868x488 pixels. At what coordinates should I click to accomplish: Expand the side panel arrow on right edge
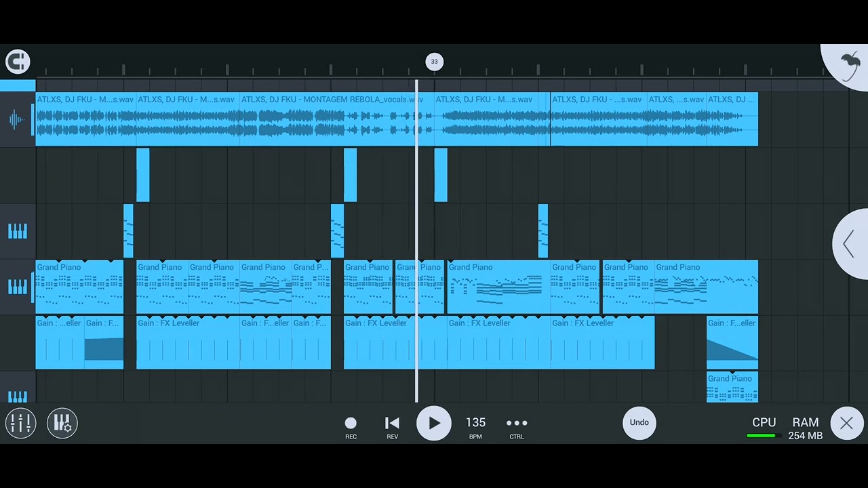(850, 244)
